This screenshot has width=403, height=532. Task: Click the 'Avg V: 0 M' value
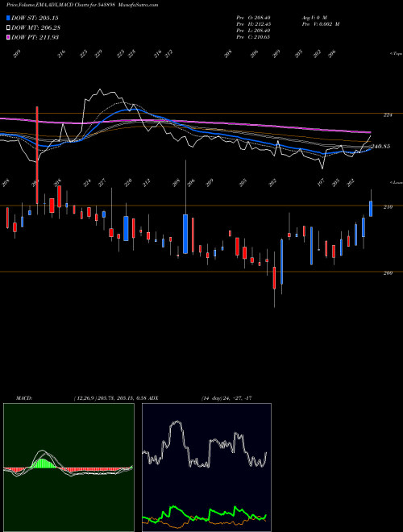click(x=314, y=18)
